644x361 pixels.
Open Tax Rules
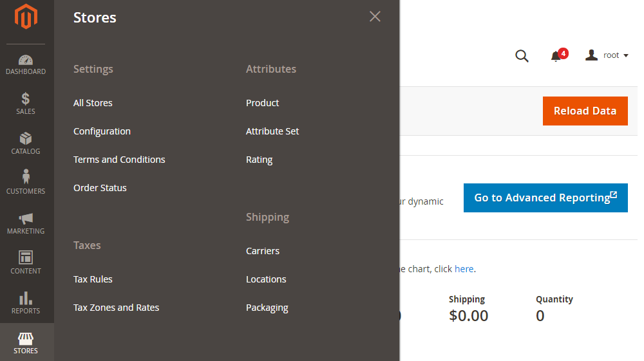pos(93,279)
